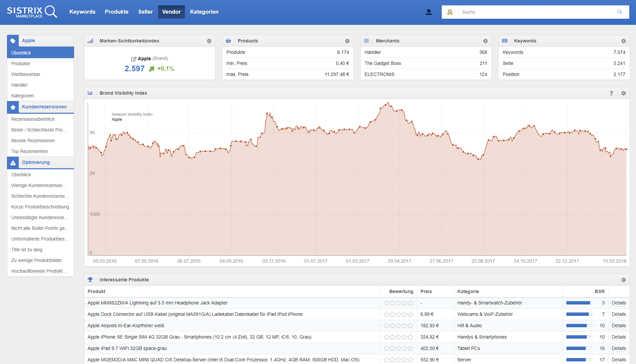Viewport: 636px width, 364px height.
Task: Open the Keywords panel gear settings
Action: pos(623,41)
